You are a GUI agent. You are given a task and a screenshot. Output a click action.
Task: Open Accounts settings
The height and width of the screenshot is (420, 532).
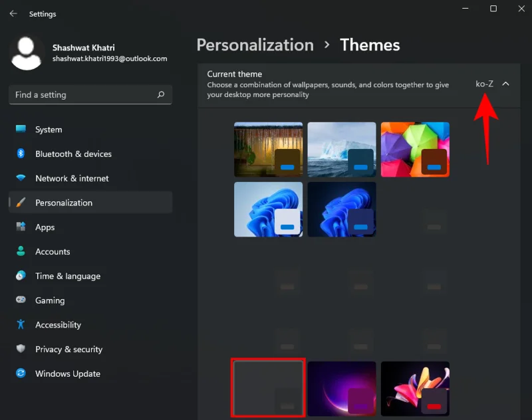(53, 251)
